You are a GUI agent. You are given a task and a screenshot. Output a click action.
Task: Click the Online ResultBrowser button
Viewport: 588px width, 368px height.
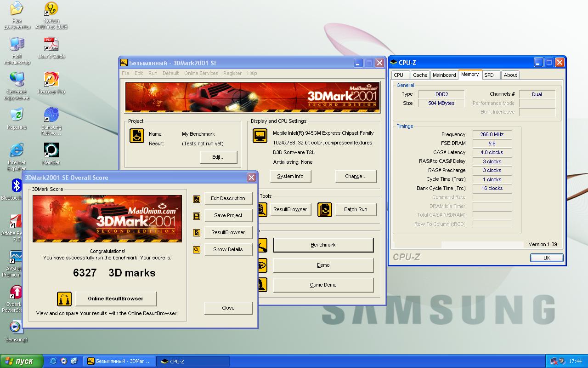[116, 299]
